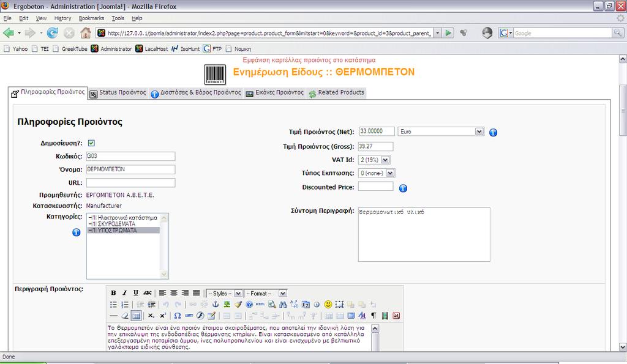Open the LocalHost bookmark

[152, 49]
